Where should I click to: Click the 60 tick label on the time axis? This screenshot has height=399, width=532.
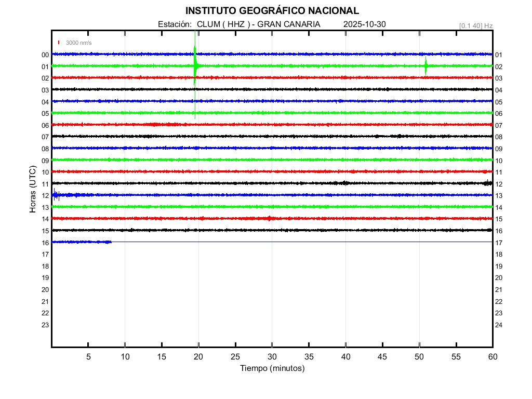pyautogui.click(x=493, y=357)
